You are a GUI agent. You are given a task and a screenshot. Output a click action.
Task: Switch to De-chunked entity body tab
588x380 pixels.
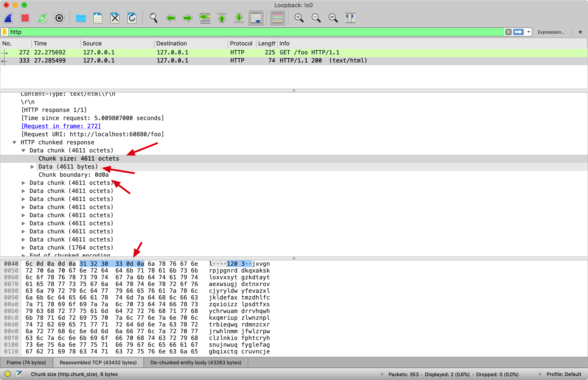(x=196, y=362)
